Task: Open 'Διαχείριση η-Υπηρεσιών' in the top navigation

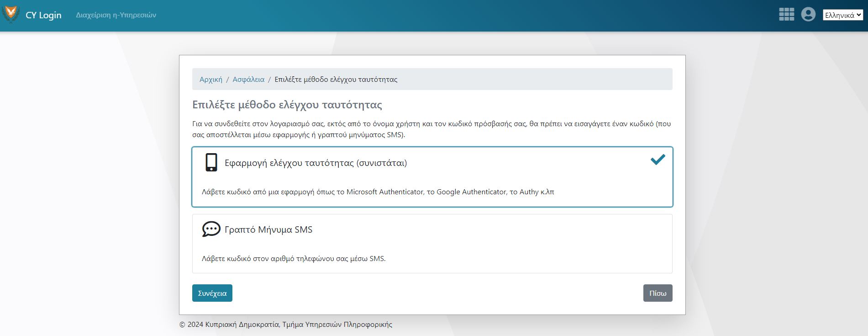Action: click(x=116, y=15)
